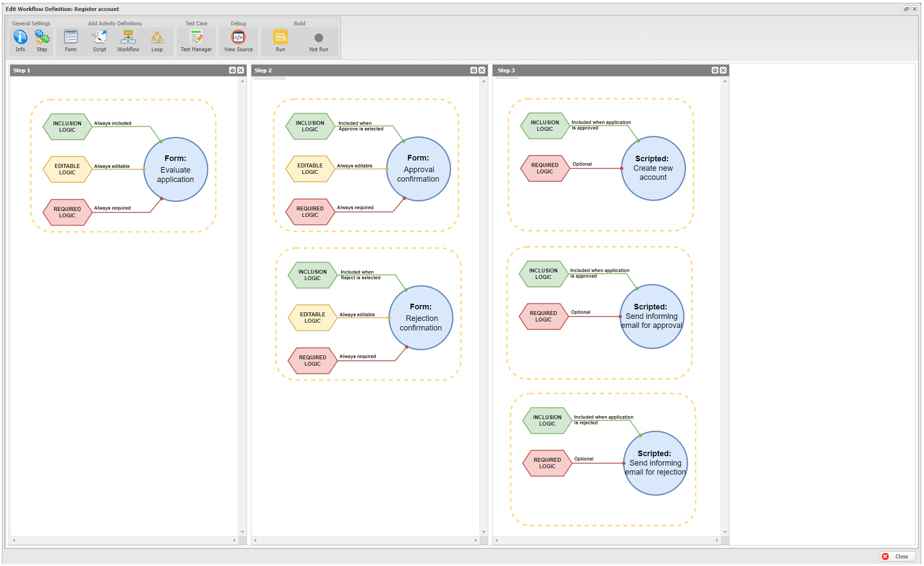Click Inclusion Logic of approval email
Screen dimensions: 924x566
click(x=543, y=274)
